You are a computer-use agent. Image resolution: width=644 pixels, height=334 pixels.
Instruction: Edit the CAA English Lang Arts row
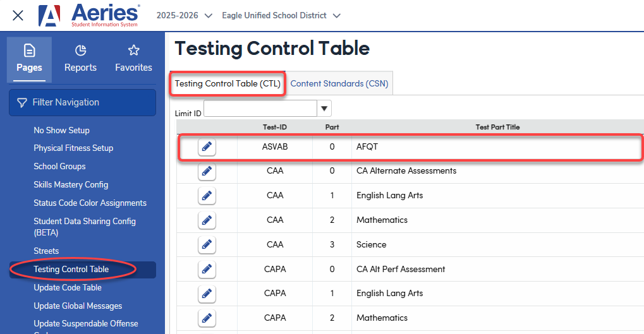coord(207,196)
